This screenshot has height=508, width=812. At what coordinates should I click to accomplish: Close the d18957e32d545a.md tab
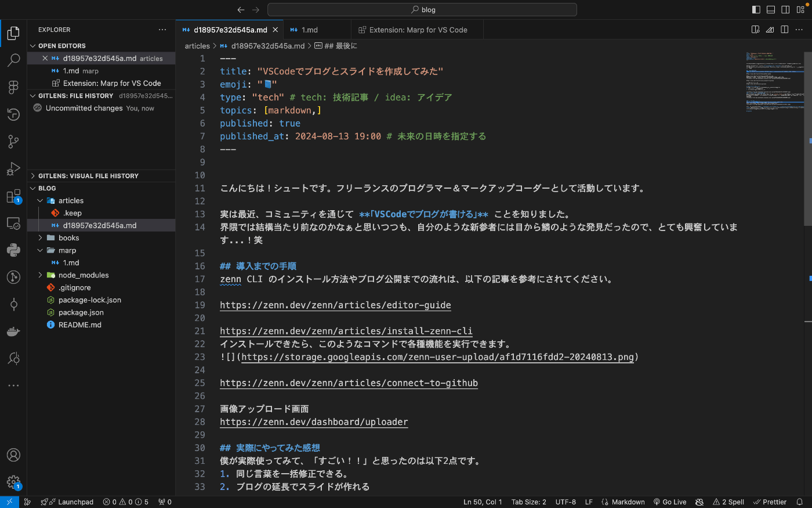(275, 30)
